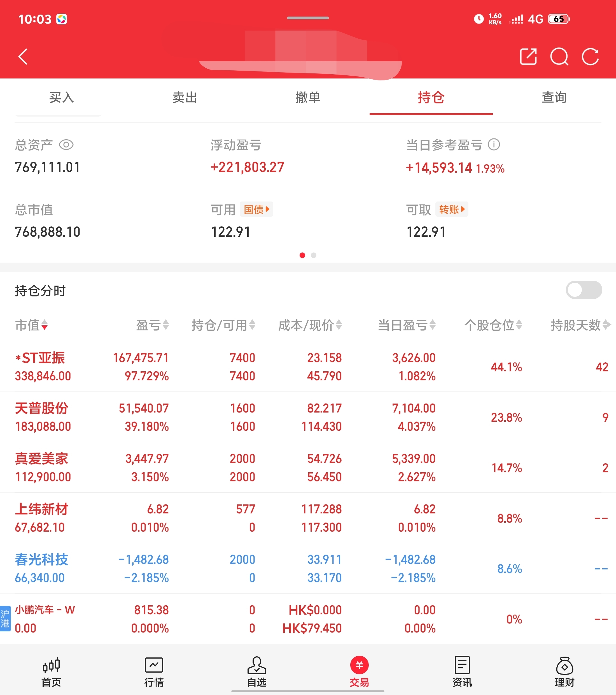The image size is (616, 695).
Task: Refresh holdings with the reload icon
Action: click(590, 56)
